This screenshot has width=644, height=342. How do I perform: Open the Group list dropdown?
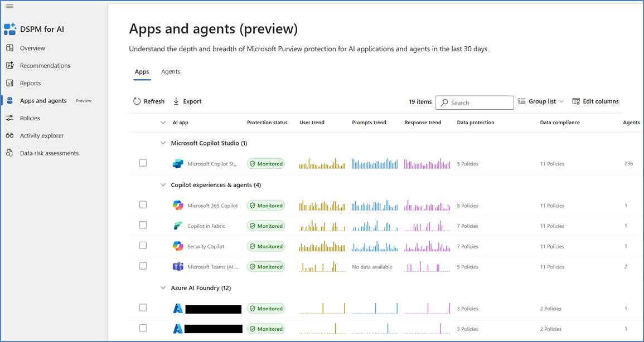541,101
